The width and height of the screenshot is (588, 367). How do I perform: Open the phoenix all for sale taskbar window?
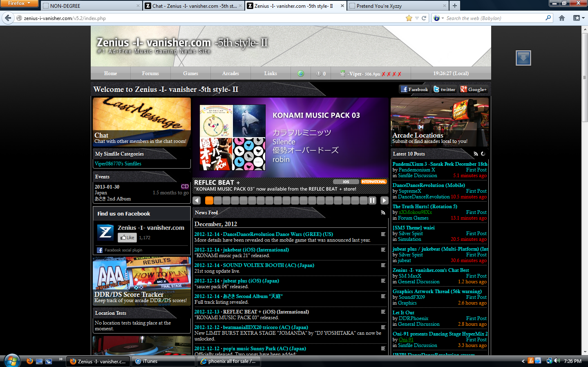coord(228,361)
